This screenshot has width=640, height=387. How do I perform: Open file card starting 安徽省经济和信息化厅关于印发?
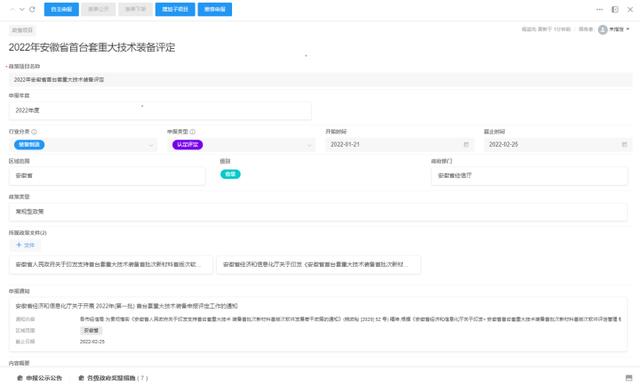318,265
